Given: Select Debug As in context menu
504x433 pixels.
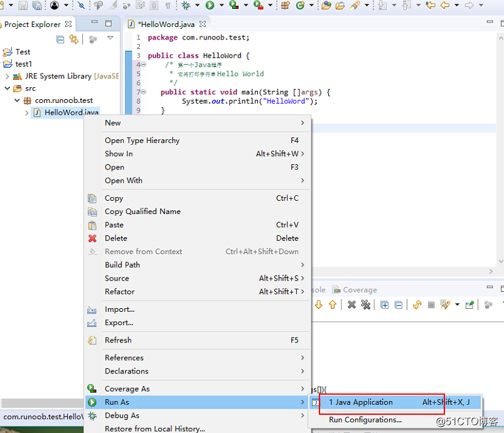Looking at the screenshot, I should tap(198, 415).
